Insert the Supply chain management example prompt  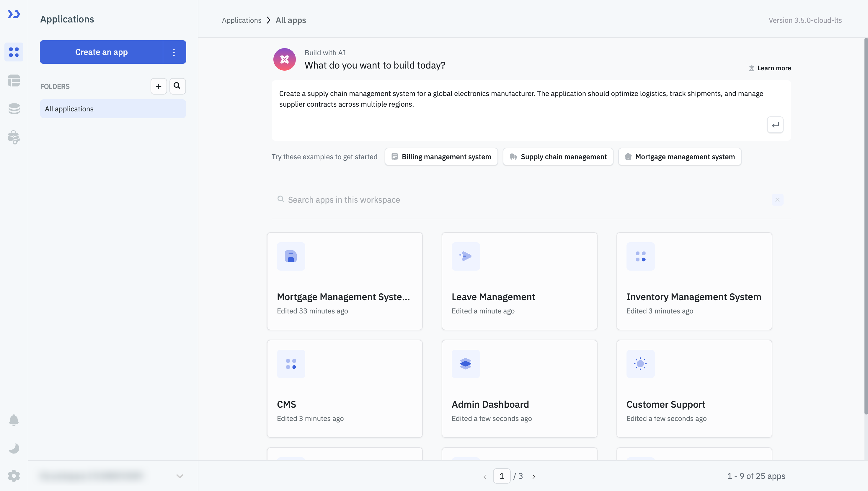(x=558, y=157)
